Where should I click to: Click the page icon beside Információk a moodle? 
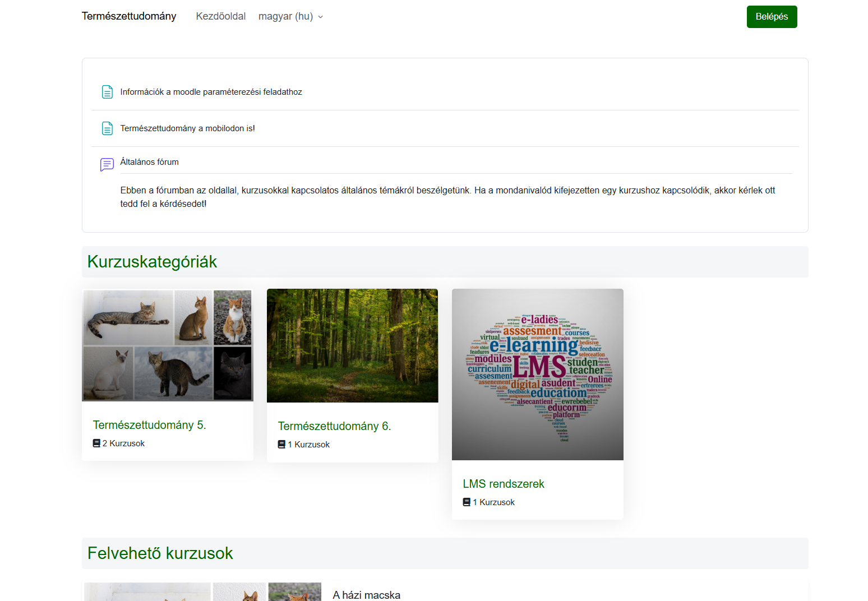(107, 92)
